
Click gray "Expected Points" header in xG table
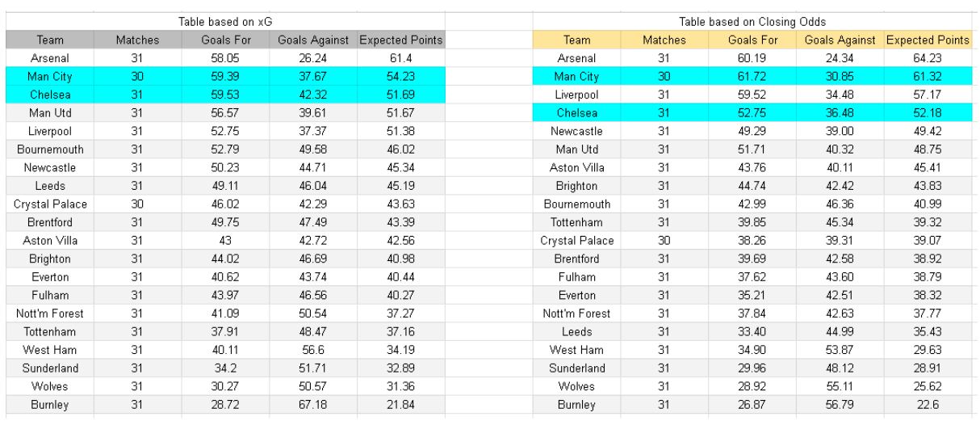[x=401, y=40]
